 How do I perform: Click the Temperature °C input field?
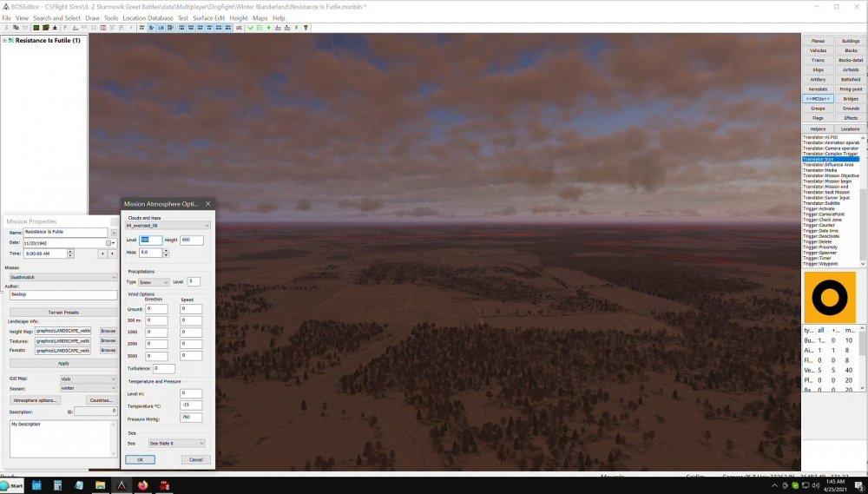(x=191, y=405)
